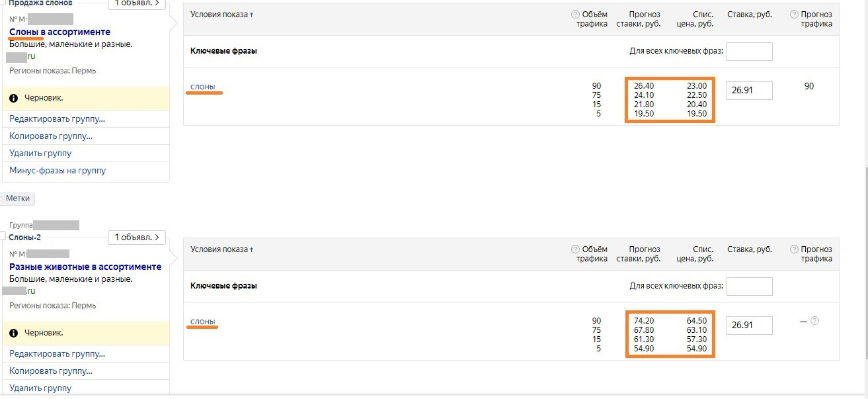
Task: Focus second group's 'Для всех ключевых фраз' field
Action: 750,287
